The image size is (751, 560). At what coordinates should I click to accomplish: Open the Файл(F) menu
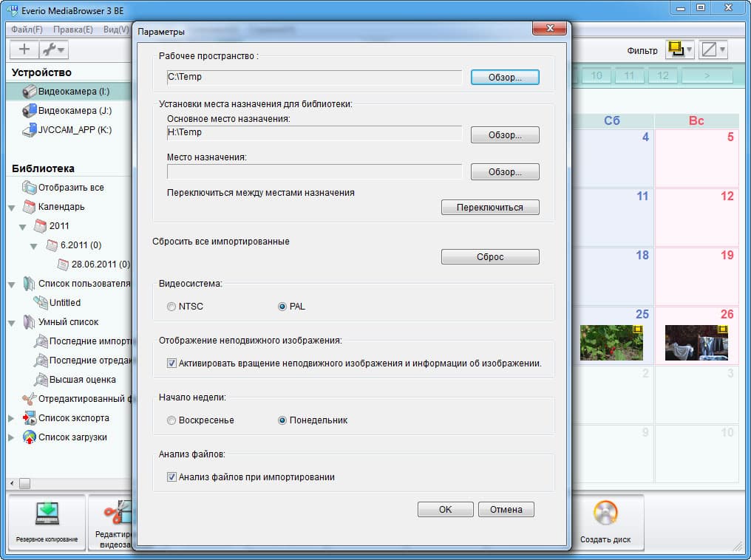(x=27, y=30)
